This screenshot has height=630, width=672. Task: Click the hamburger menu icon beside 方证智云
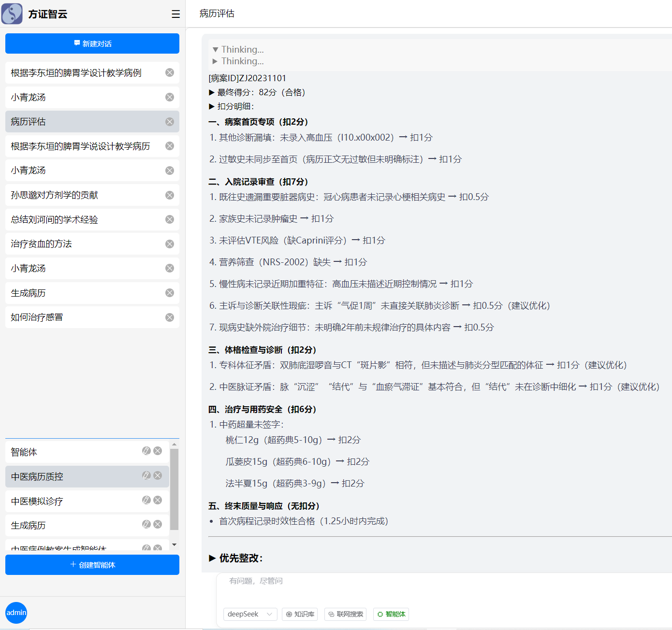[x=175, y=14]
